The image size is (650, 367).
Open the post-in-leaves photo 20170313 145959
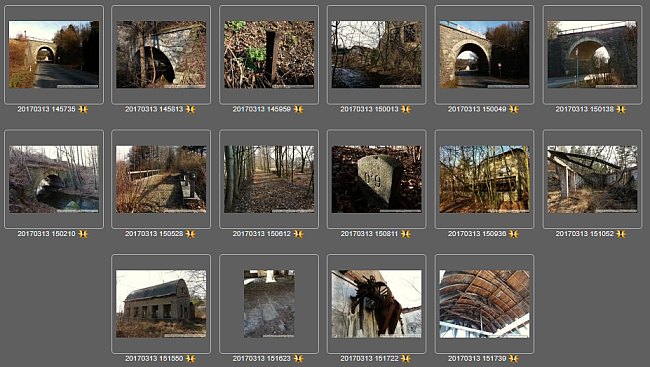click(269, 54)
